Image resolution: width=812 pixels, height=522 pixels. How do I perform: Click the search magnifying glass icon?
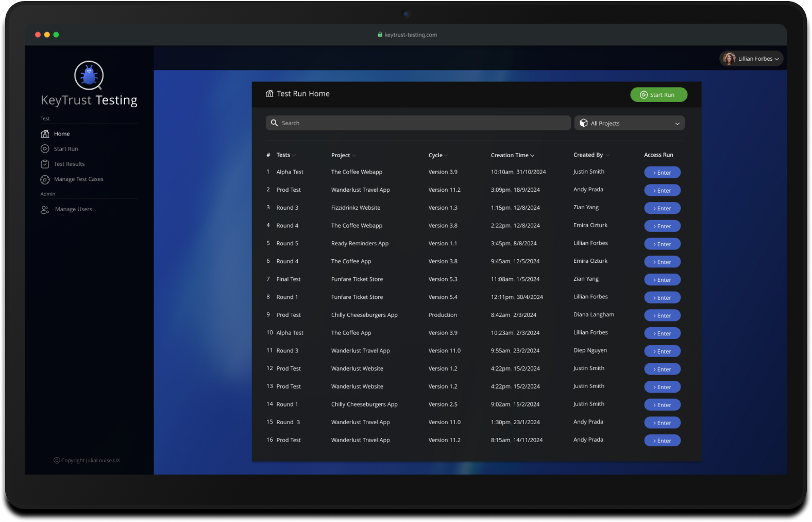tap(274, 123)
